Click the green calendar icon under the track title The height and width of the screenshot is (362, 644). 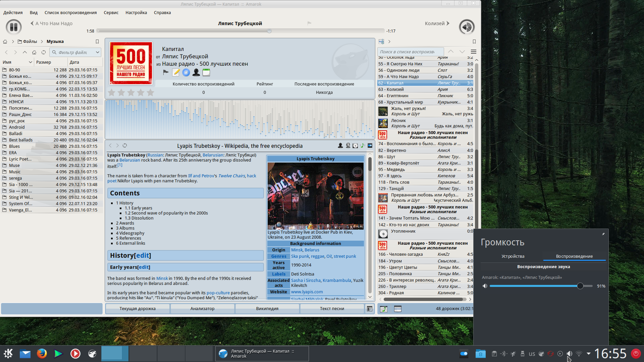[206, 72]
